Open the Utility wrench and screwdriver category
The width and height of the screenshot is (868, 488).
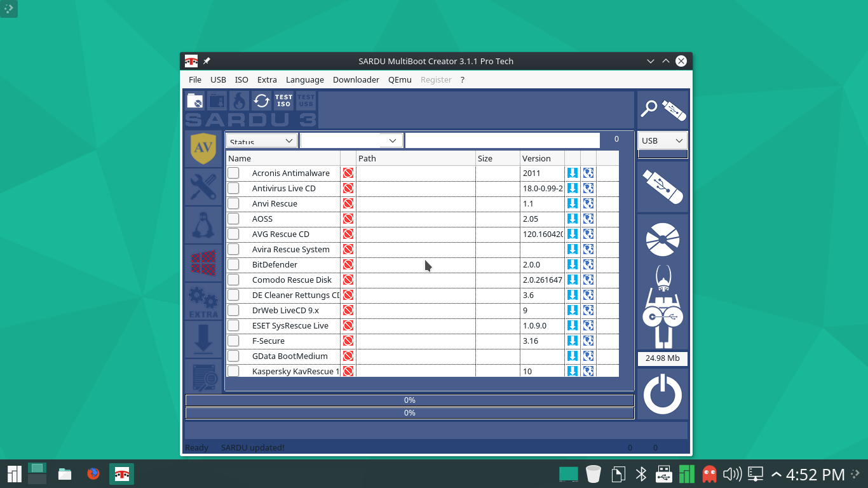(203, 187)
